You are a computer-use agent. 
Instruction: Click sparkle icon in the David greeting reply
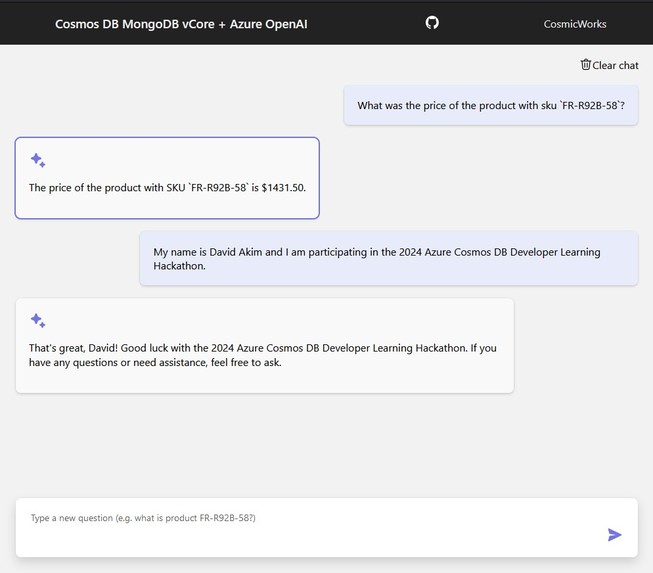click(37, 320)
